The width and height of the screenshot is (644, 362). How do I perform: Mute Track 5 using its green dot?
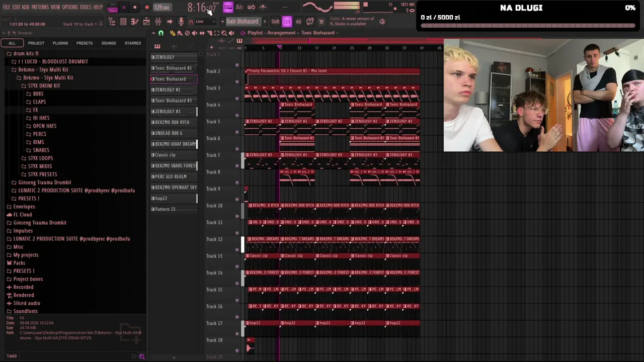coord(237,132)
